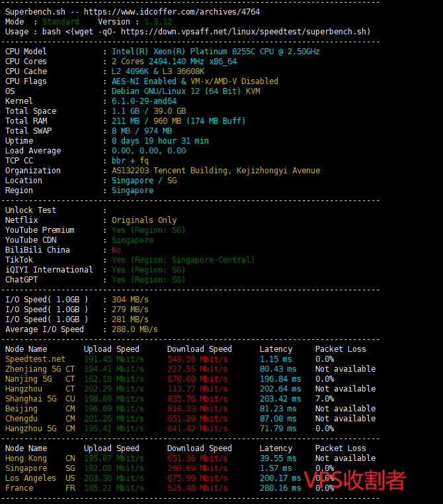The image size is (443, 504).
Task: Click the Shanghai 5G packet loss 7.0%
Action: point(325,399)
